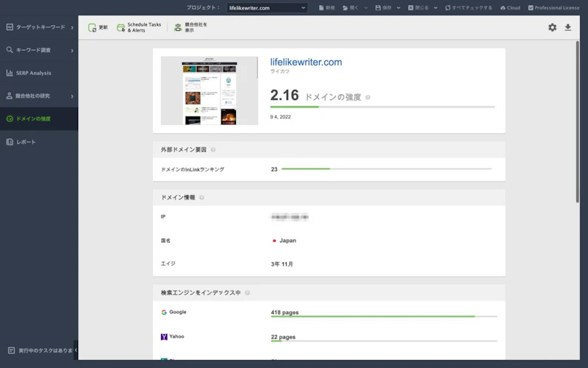588x368 pixels.
Task: Click the target keywords chart icon
Action: (10, 27)
